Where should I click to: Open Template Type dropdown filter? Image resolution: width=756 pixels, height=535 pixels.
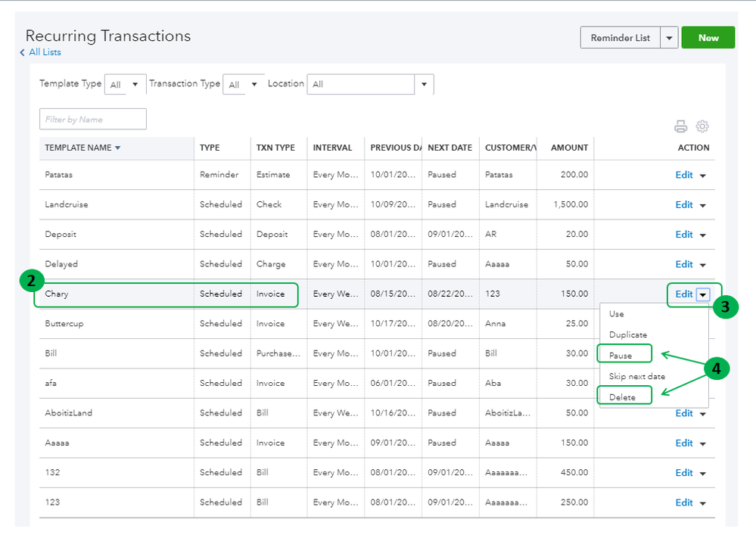[x=125, y=85]
